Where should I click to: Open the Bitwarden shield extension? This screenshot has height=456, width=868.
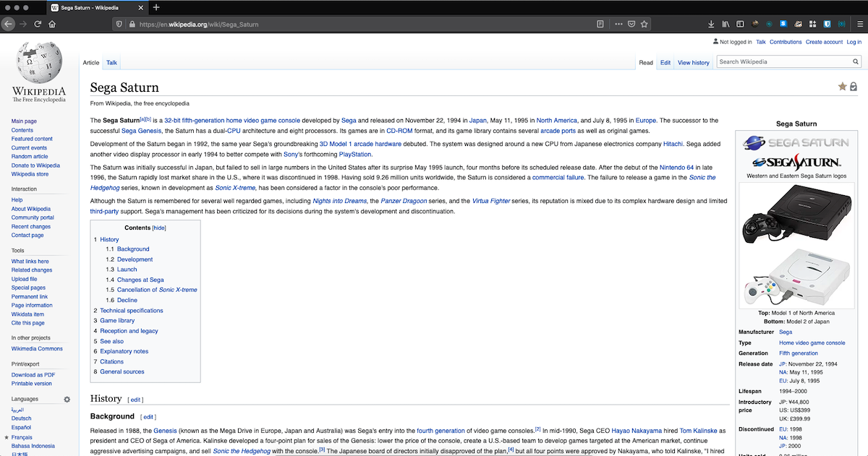[826, 24]
